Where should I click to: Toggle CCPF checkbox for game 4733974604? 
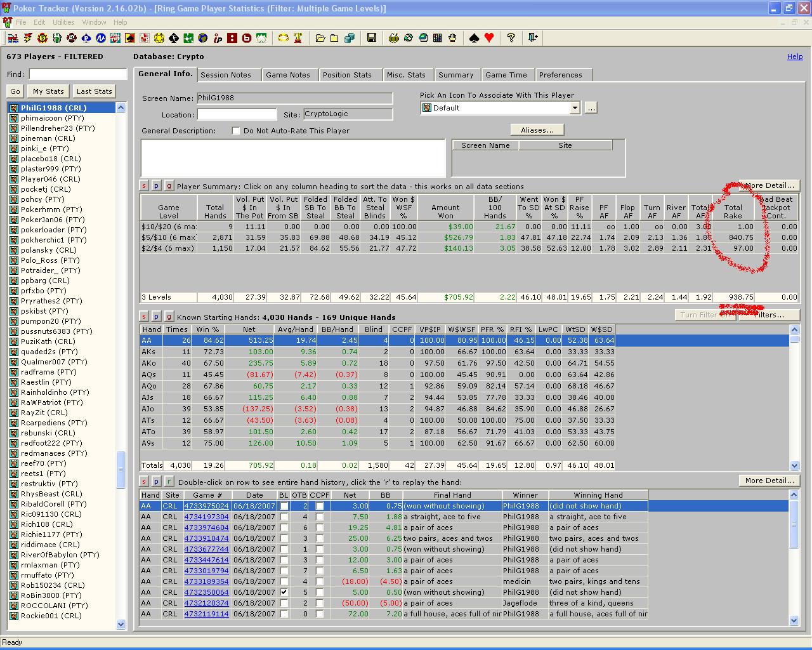tap(320, 527)
